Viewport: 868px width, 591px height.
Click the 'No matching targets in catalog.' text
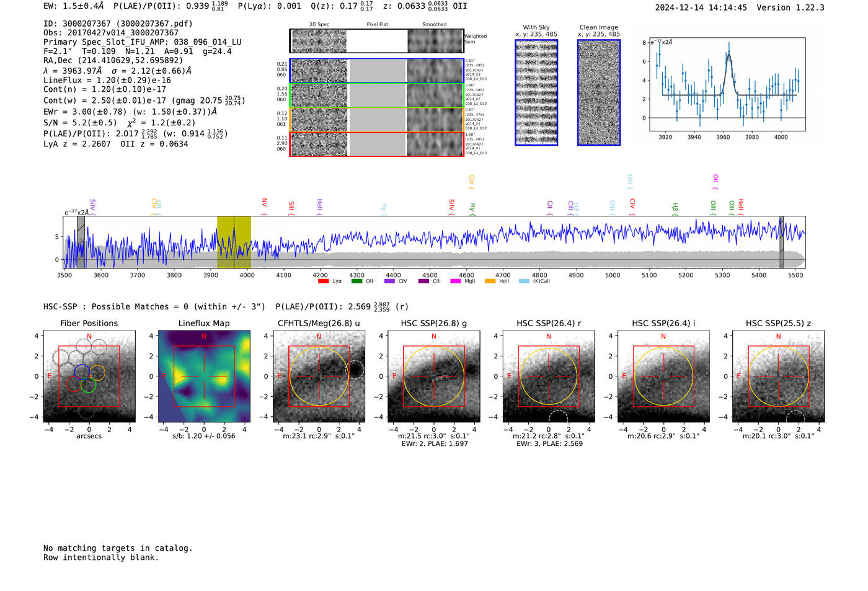click(x=118, y=548)
